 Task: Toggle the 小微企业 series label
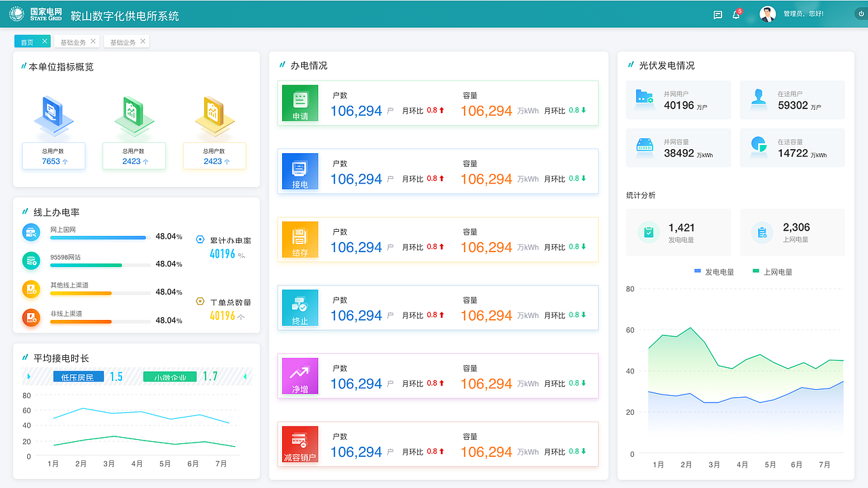click(x=170, y=376)
